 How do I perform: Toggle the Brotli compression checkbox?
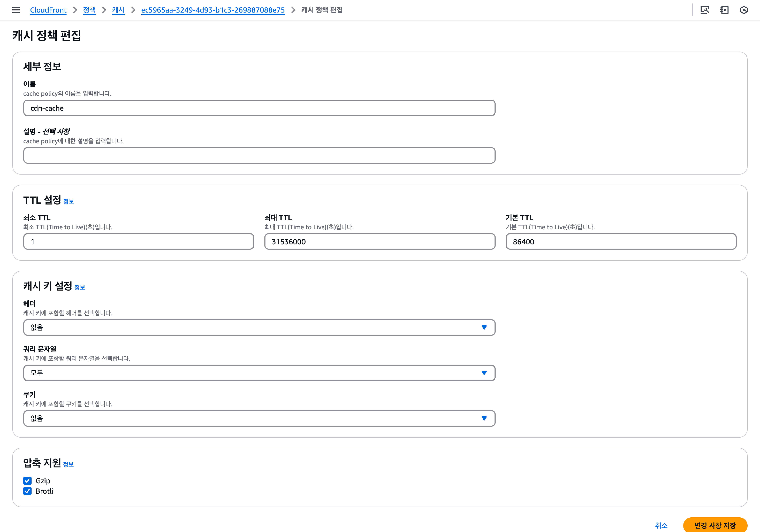pos(28,491)
